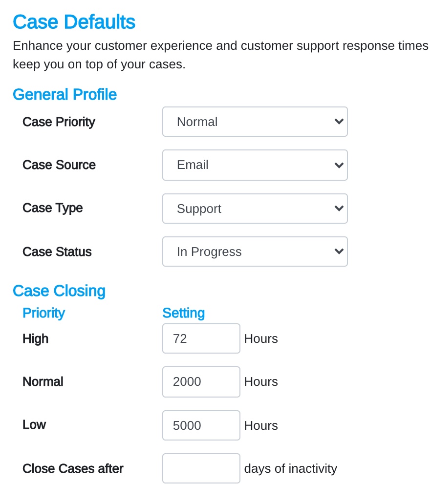
Task: Select the Low priority hours field with 5000
Action: 201,425
